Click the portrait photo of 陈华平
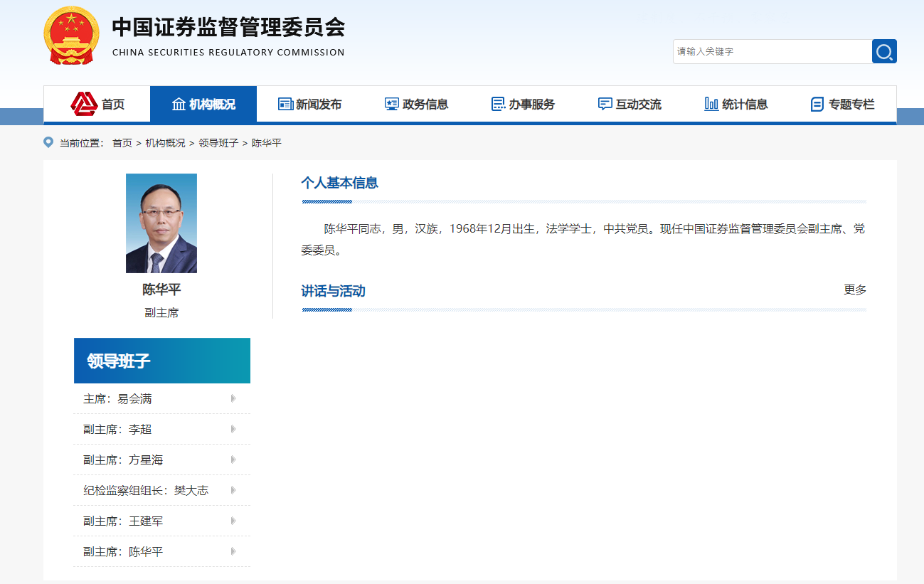 point(161,223)
